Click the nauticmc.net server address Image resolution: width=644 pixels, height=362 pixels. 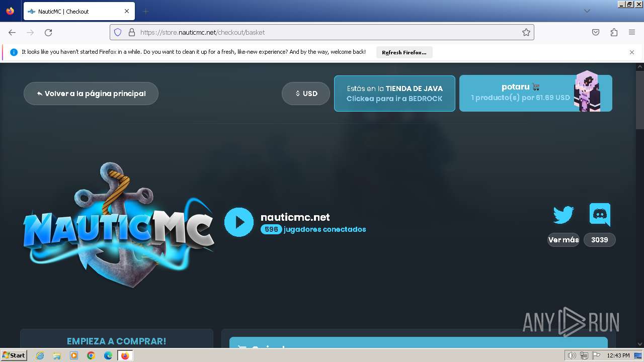(295, 217)
